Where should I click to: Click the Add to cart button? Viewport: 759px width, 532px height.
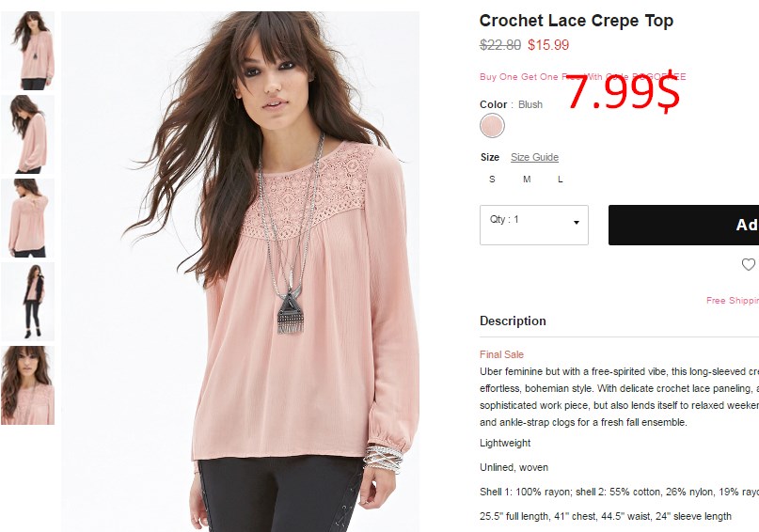pyautogui.click(x=684, y=225)
